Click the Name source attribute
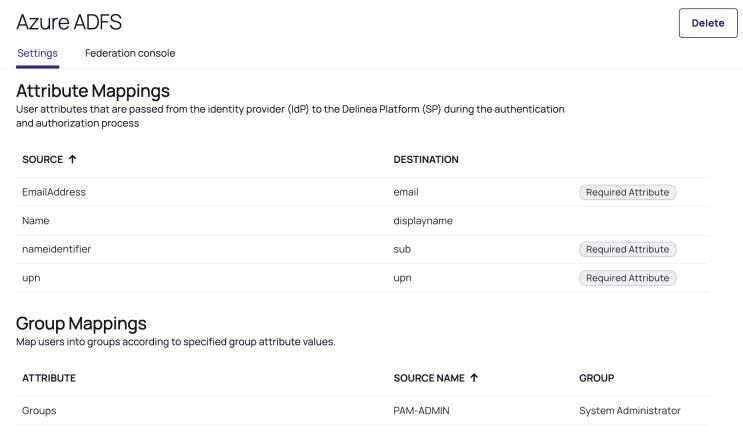 click(36, 220)
